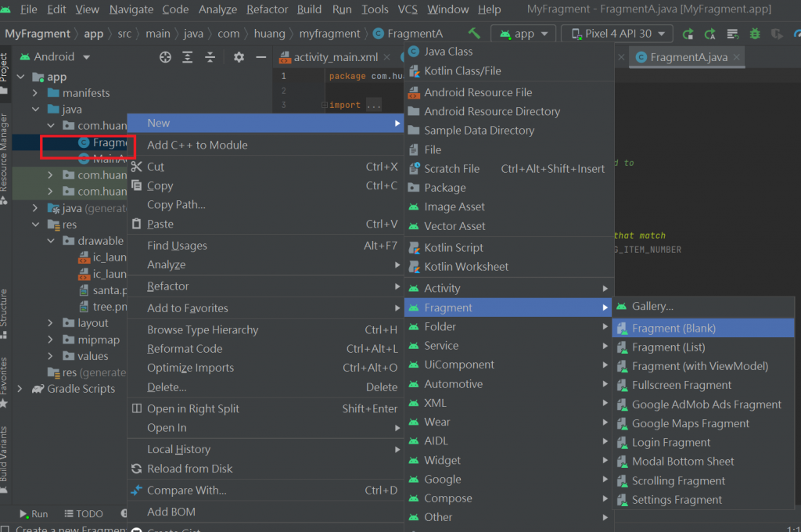Collapse the res folder
Image resolution: width=801 pixels, height=532 pixels.
[35, 225]
